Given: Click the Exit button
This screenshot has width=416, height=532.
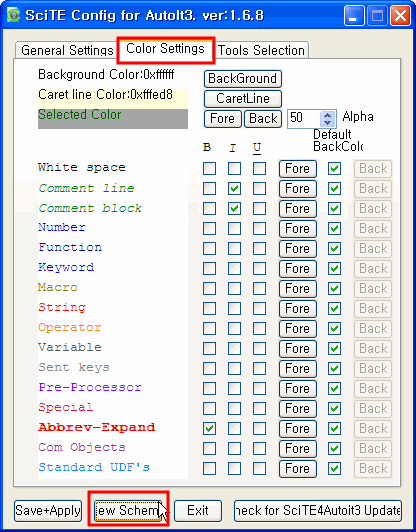Looking at the screenshot, I should pyautogui.click(x=198, y=511).
